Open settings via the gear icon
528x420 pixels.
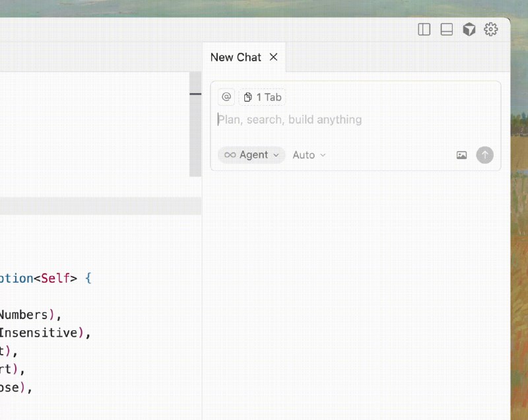coord(490,29)
